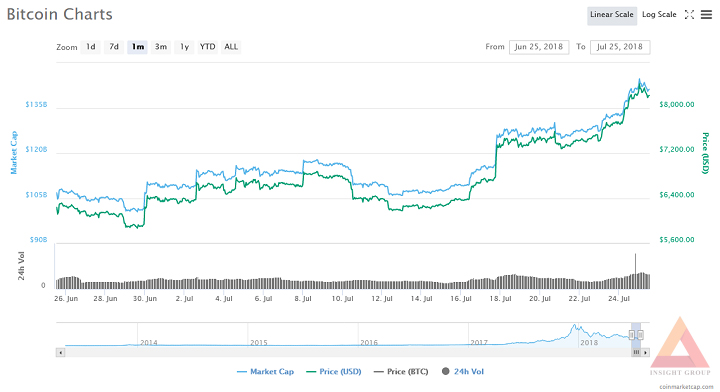Click the coinmarketcap.com credit link

point(686,387)
